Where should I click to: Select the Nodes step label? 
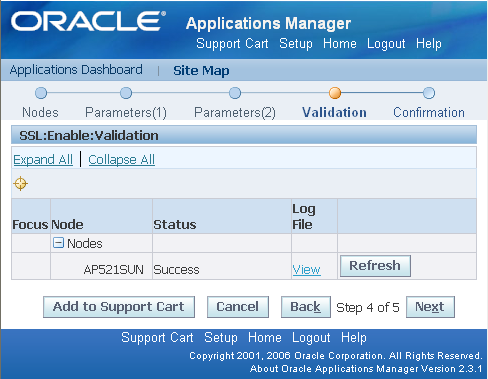[40, 112]
